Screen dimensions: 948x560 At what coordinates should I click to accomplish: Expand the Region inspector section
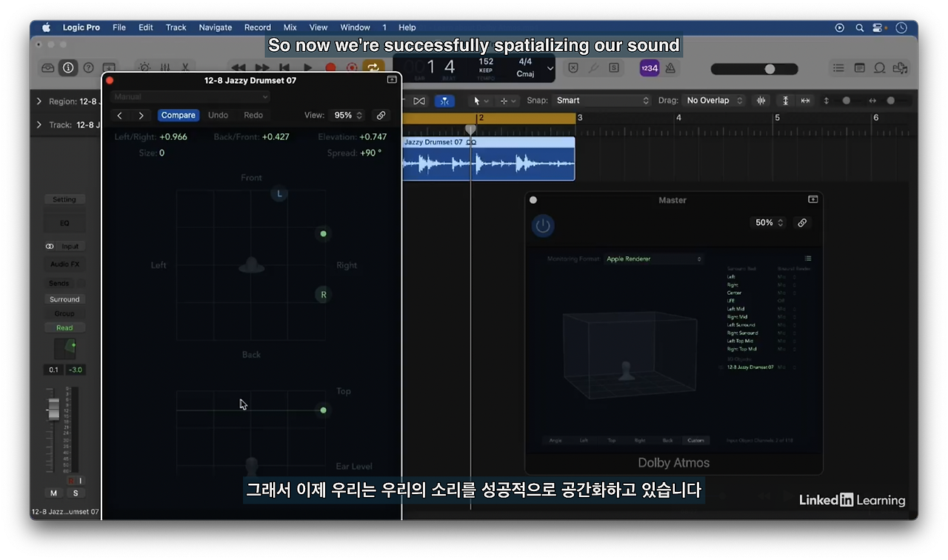[39, 101]
